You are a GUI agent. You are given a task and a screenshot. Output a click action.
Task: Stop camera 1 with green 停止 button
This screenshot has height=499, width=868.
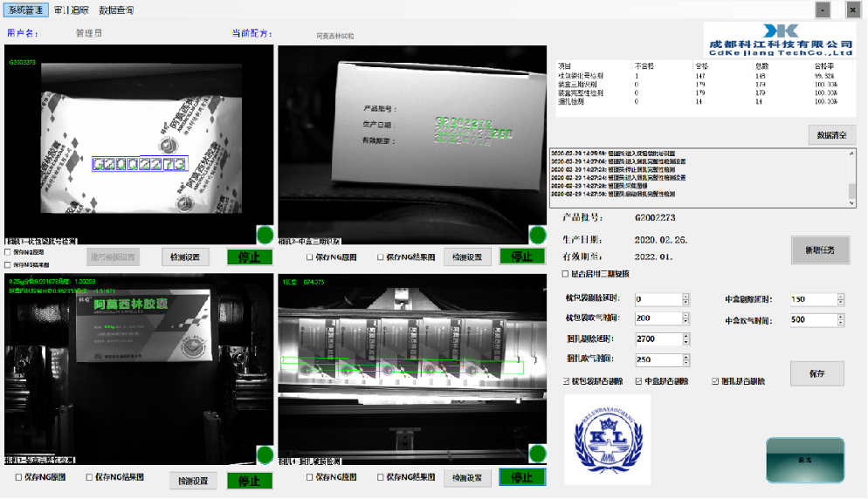(250, 257)
